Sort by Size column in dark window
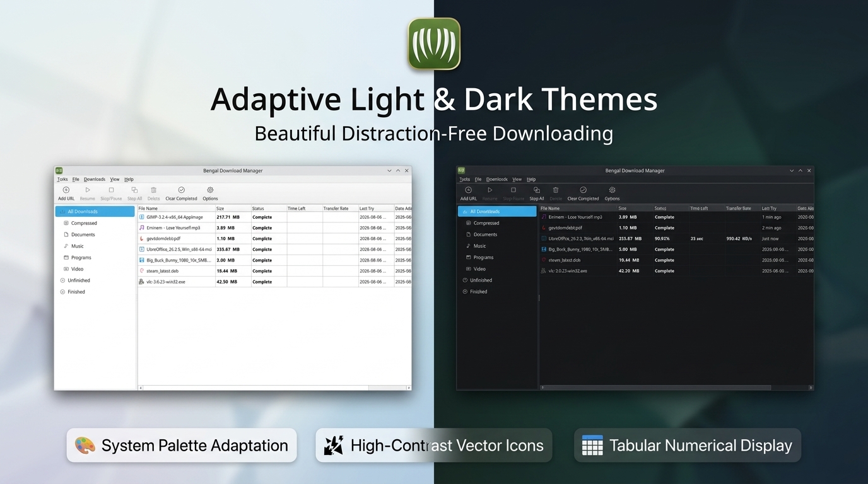The height and width of the screenshot is (484, 868). pos(635,209)
